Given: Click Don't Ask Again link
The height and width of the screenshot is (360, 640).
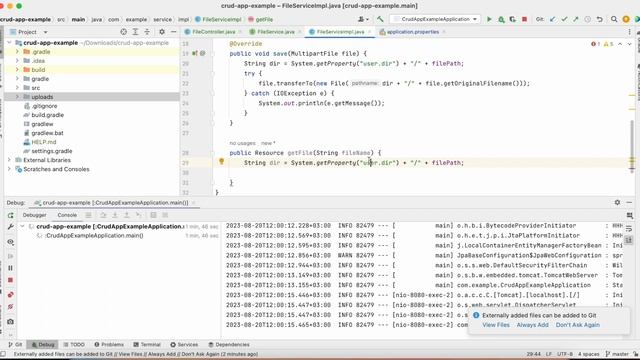Looking at the screenshot, I should tap(578, 325).
